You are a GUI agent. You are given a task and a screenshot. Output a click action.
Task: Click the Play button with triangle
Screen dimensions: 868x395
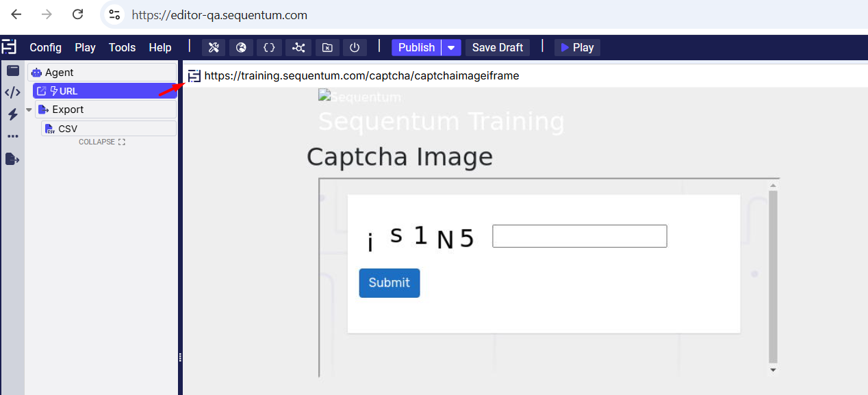pos(577,47)
